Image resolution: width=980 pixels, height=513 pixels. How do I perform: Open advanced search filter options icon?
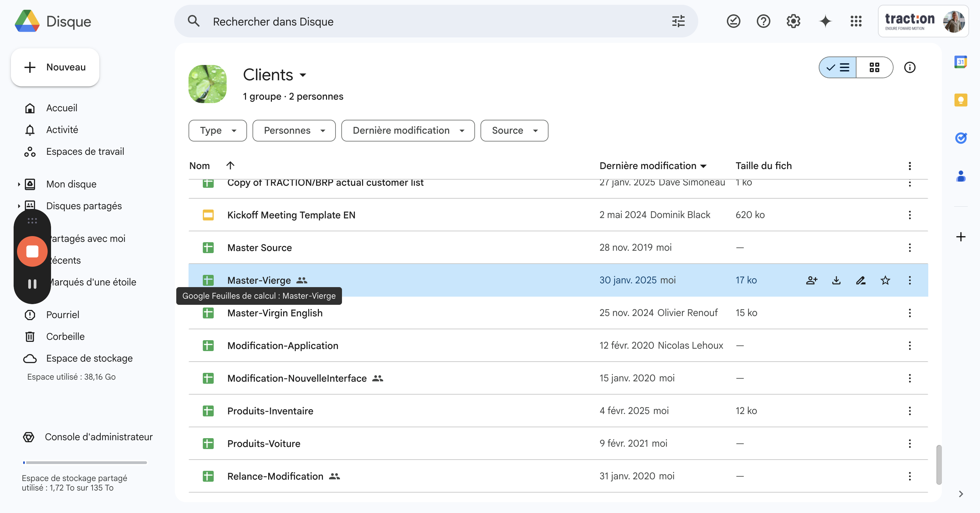point(678,21)
